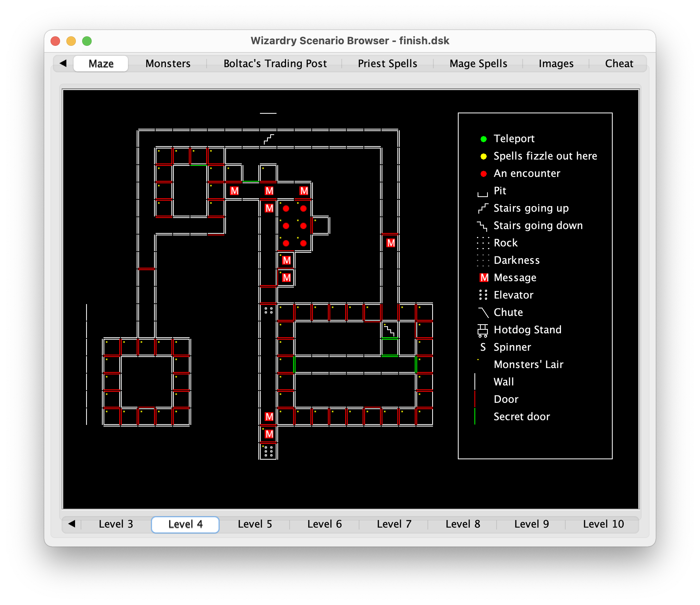Click the yellow Spells fizzle legend icon
The height and width of the screenshot is (605, 700).
[x=484, y=156]
